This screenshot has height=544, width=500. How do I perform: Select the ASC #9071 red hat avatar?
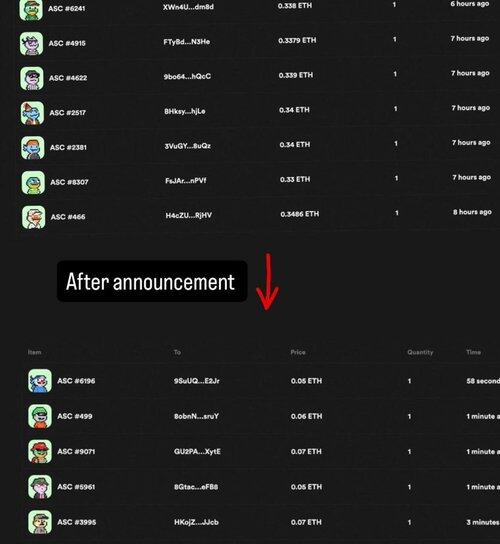(x=40, y=451)
